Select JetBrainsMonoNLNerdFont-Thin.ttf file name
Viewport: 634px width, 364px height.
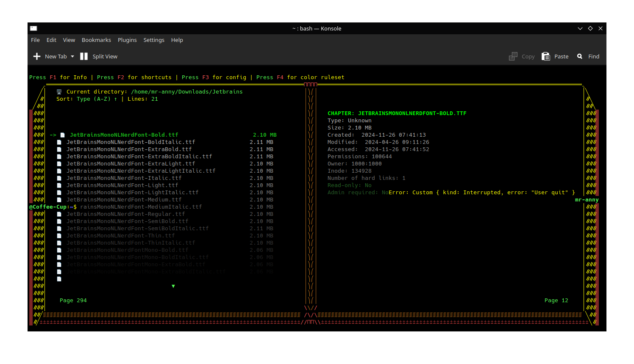(x=121, y=236)
